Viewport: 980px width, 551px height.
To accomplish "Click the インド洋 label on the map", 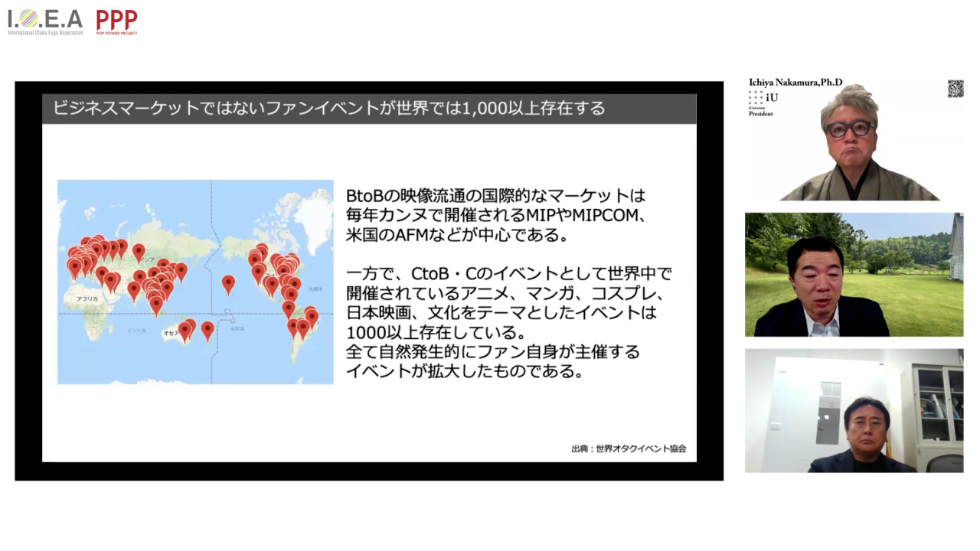I will (x=136, y=330).
